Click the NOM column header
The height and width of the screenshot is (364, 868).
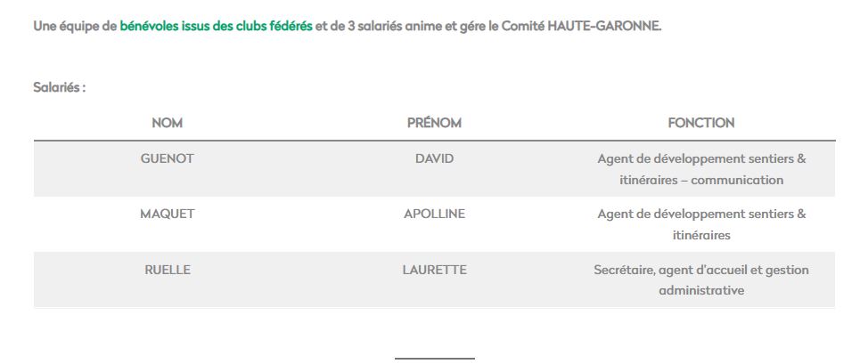pyautogui.click(x=168, y=123)
